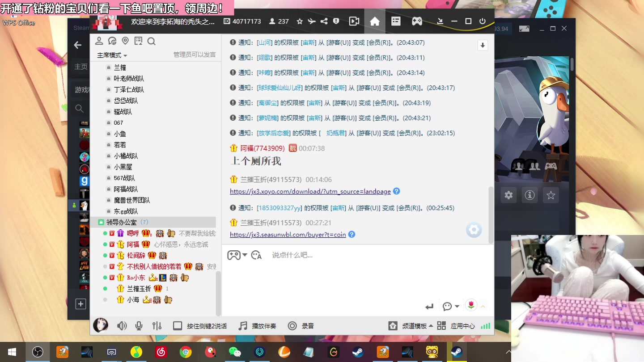Click the home icon in the title bar

[x=375, y=21]
